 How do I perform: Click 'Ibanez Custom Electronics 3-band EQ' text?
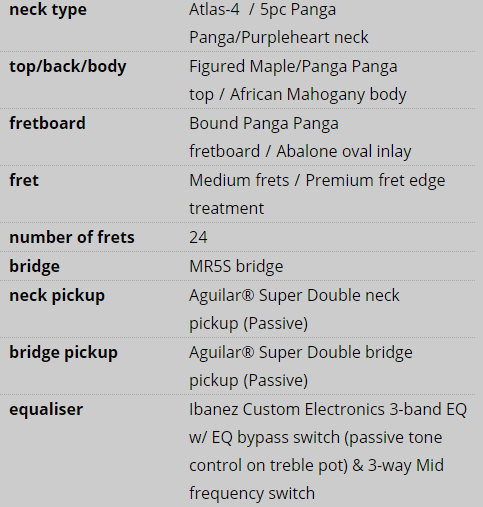(328, 409)
